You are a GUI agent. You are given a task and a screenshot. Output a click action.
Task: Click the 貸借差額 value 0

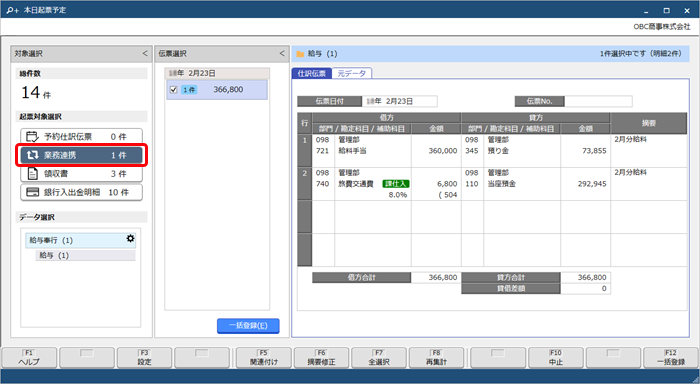604,288
